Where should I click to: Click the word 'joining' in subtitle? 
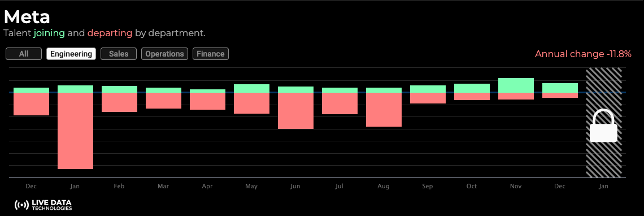coord(49,33)
